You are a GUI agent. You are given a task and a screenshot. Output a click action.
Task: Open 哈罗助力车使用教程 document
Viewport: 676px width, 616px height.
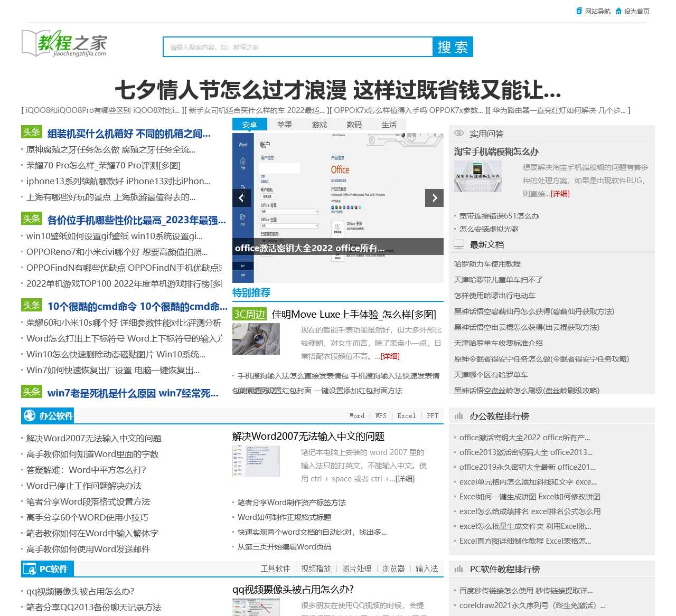[487, 264]
